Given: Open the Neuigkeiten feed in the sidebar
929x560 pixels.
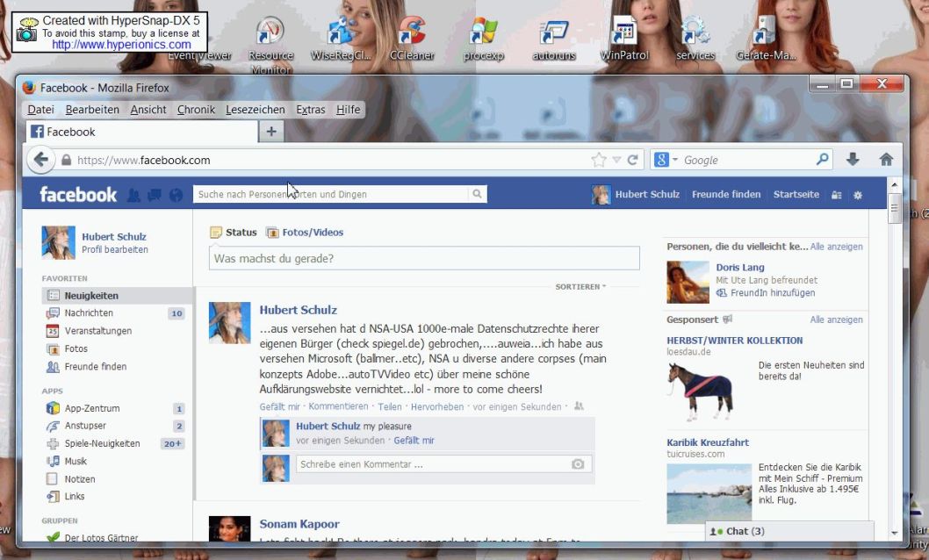Looking at the screenshot, I should pos(118,296).
